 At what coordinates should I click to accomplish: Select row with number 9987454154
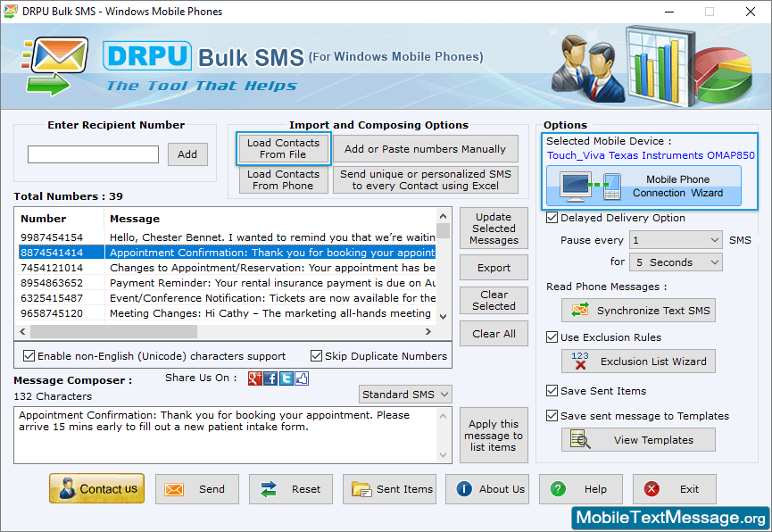(227, 237)
